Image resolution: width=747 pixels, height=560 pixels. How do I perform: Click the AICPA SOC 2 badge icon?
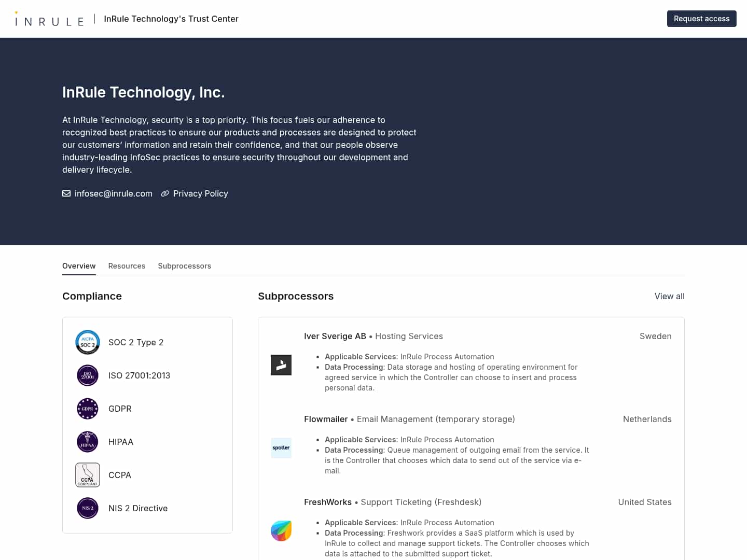point(88,342)
